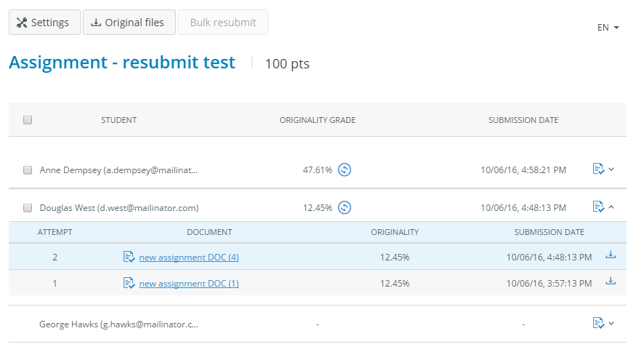Document icon beside new assignment DOC (4)
The image size is (644, 355).
[129, 258]
